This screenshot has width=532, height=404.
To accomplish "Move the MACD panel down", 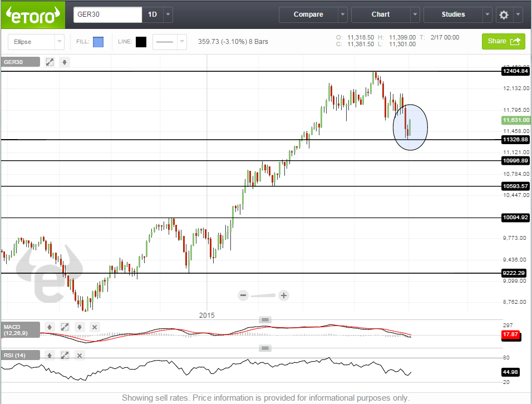I will click(80, 327).
